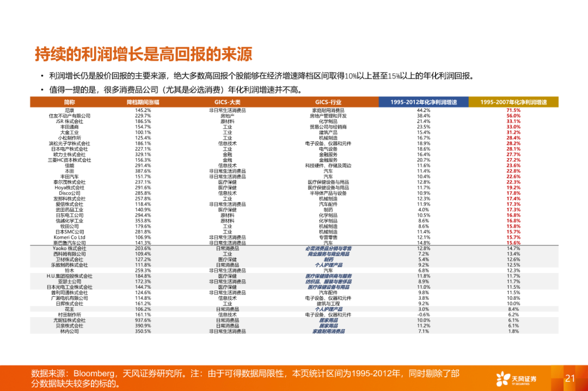588x391 pixels.
Task: Select the company 斯巴鲁汽车公司
Action: pyautogui.click(x=69, y=243)
